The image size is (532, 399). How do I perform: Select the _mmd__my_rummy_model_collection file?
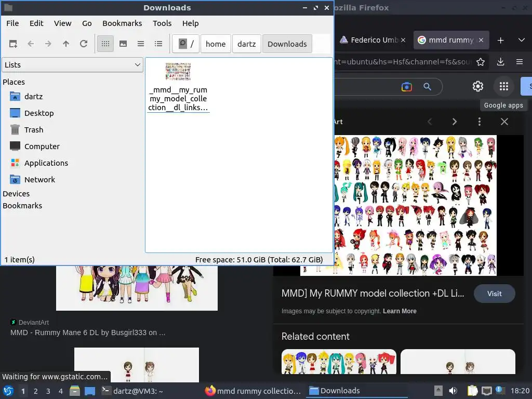(178, 87)
